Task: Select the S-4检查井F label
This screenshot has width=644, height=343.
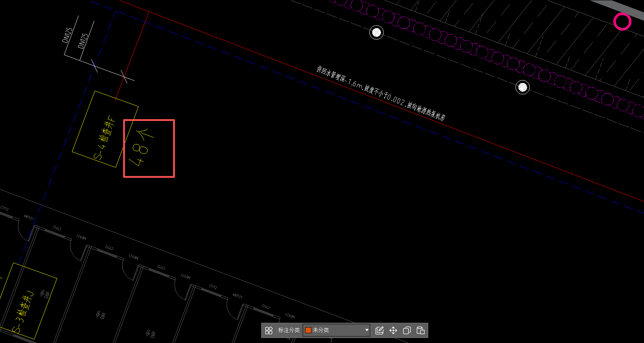Action: pos(105,138)
